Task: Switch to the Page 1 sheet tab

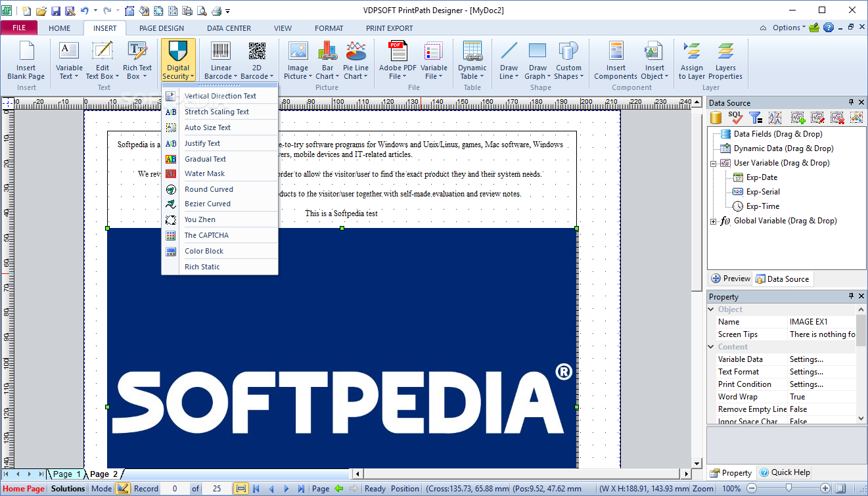Action: [x=67, y=474]
